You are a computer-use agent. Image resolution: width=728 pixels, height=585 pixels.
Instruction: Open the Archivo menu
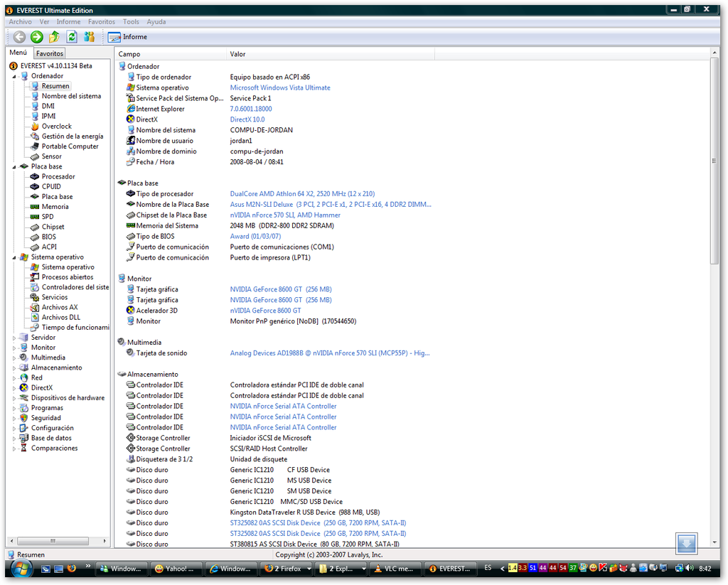21,22
